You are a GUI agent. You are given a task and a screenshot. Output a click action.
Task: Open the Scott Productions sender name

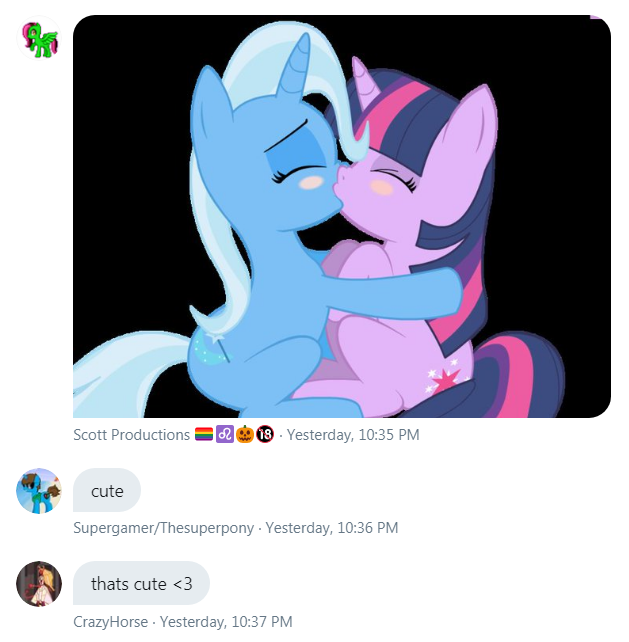tap(131, 435)
